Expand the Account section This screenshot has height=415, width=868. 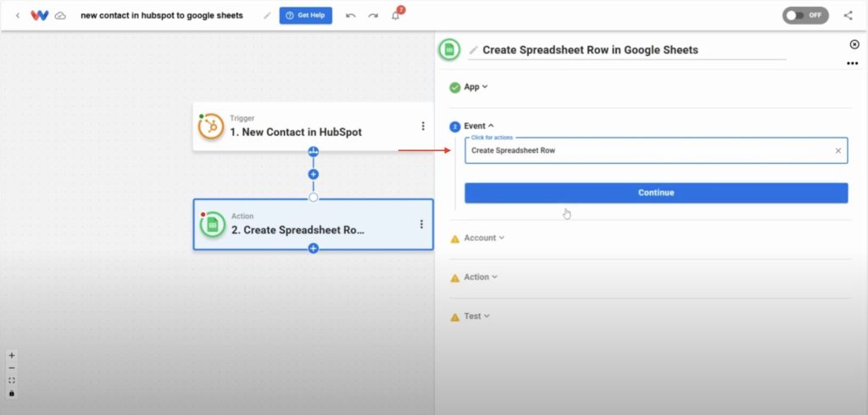pos(484,238)
